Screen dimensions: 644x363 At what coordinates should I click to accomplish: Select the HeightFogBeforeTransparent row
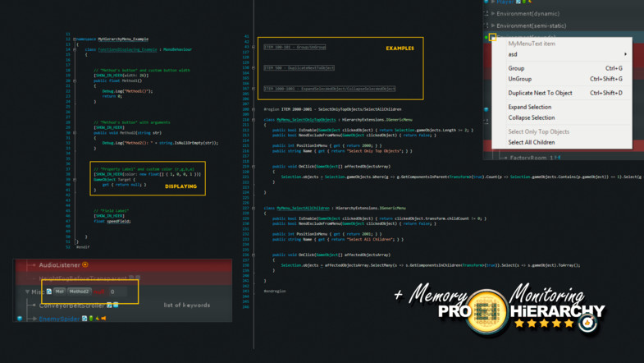click(123, 278)
